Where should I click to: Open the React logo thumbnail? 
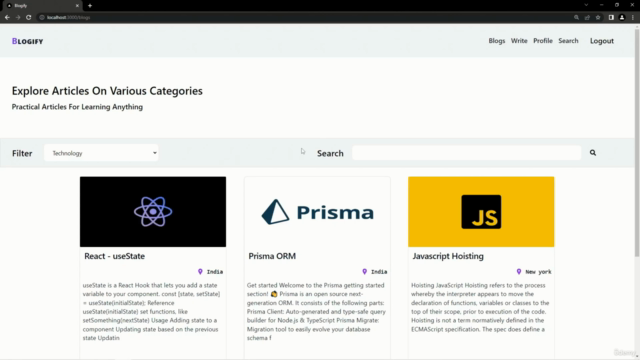[153, 212]
